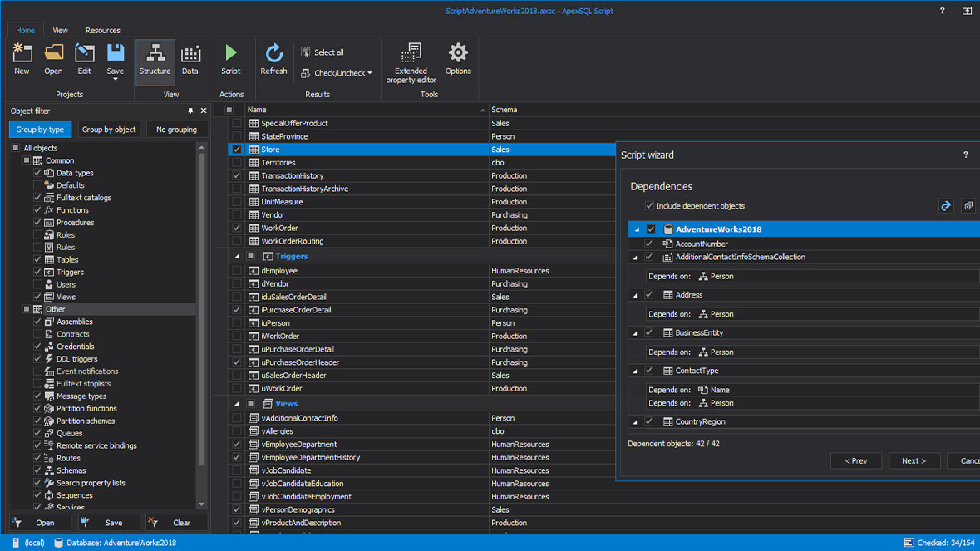Select the No grouping option

176,130
